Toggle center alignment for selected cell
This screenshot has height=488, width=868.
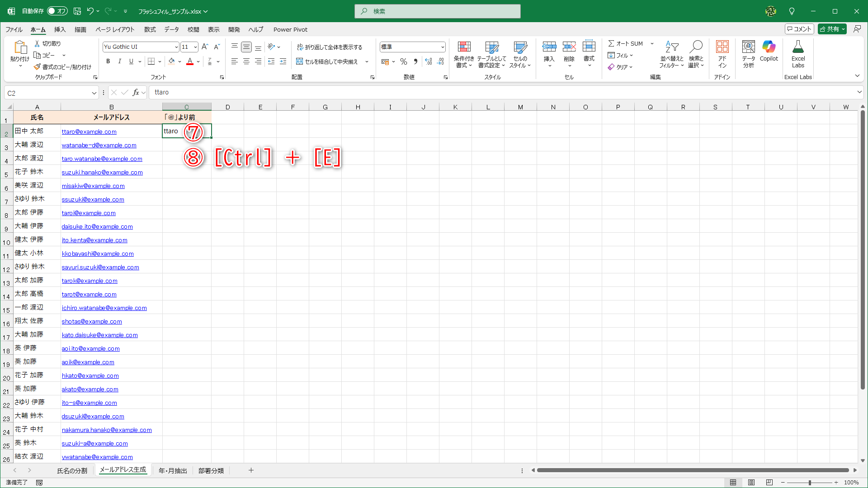pyautogui.click(x=246, y=61)
